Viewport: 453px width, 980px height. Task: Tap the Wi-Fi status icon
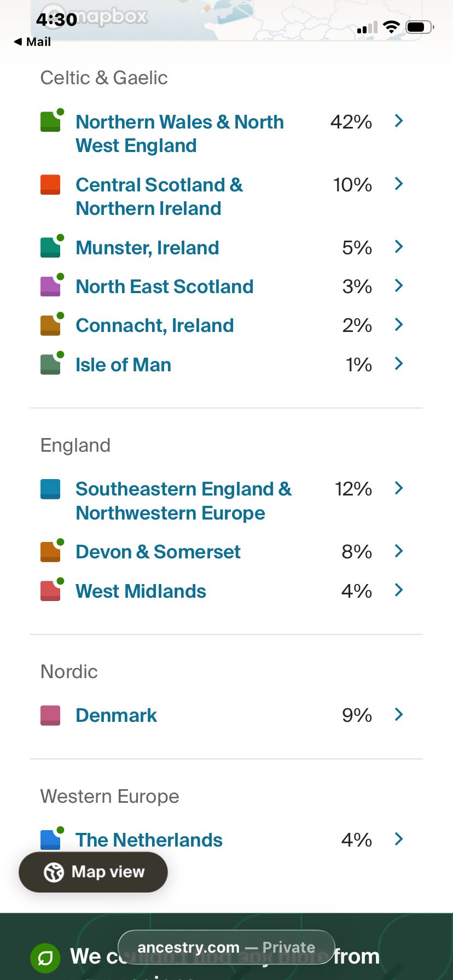click(x=391, y=27)
